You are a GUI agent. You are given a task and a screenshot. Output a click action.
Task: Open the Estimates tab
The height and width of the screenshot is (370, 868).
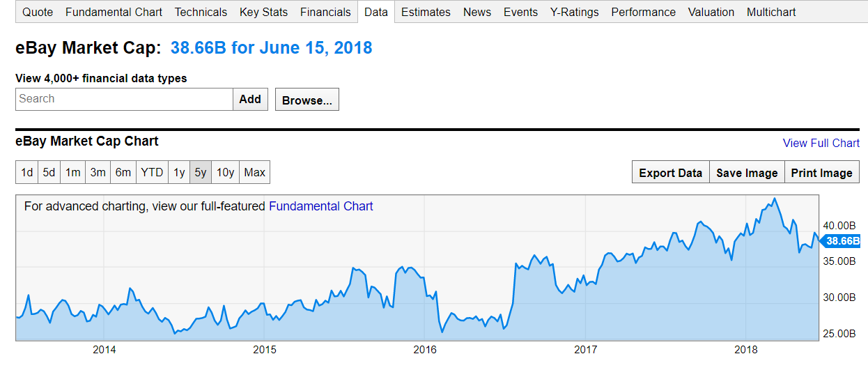[426, 12]
